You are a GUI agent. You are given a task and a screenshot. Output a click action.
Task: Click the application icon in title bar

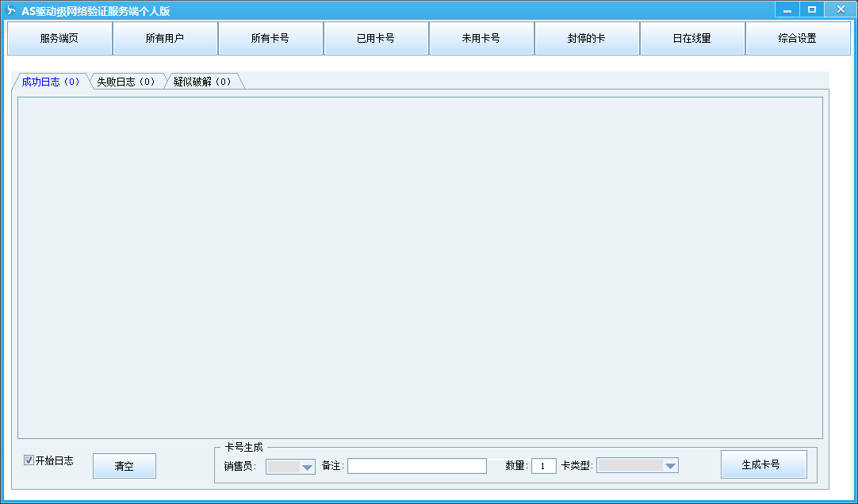11,11
